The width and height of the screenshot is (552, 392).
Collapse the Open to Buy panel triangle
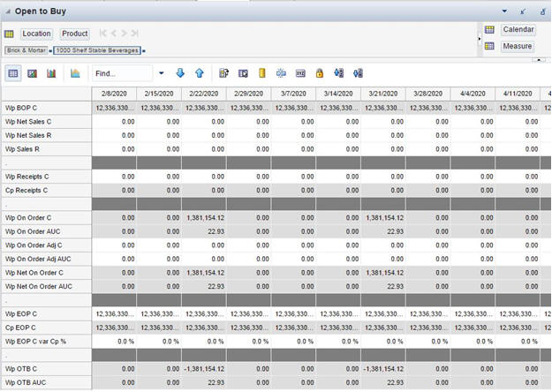[8, 11]
